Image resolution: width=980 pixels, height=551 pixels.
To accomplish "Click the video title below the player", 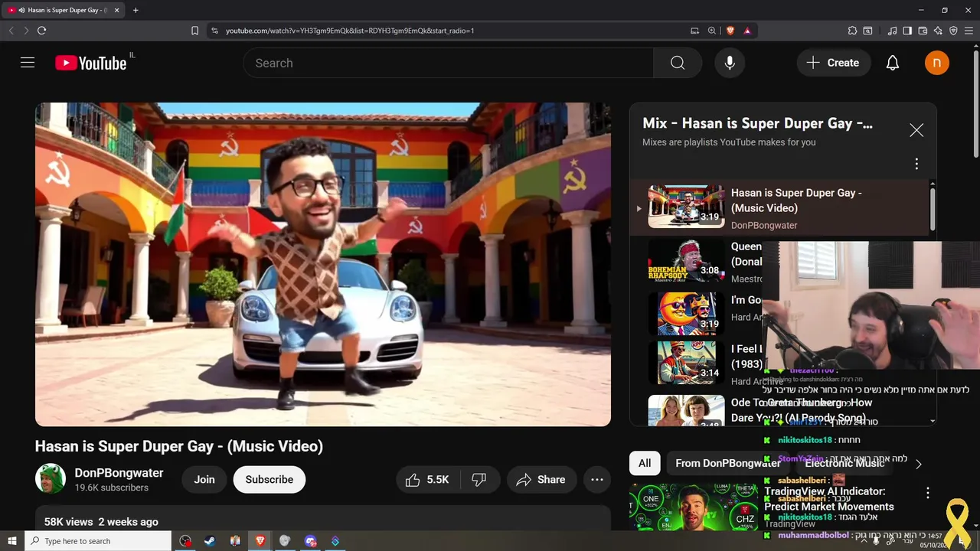I will [179, 446].
